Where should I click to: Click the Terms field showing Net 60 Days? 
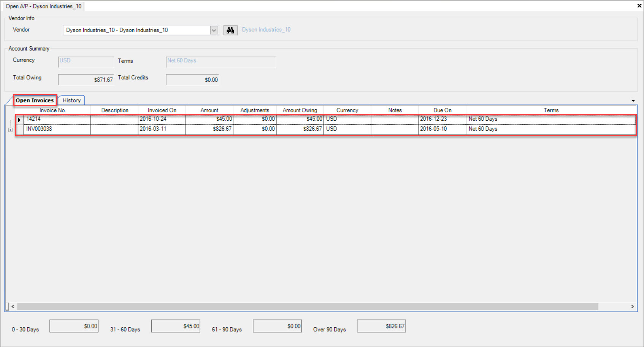click(x=221, y=62)
